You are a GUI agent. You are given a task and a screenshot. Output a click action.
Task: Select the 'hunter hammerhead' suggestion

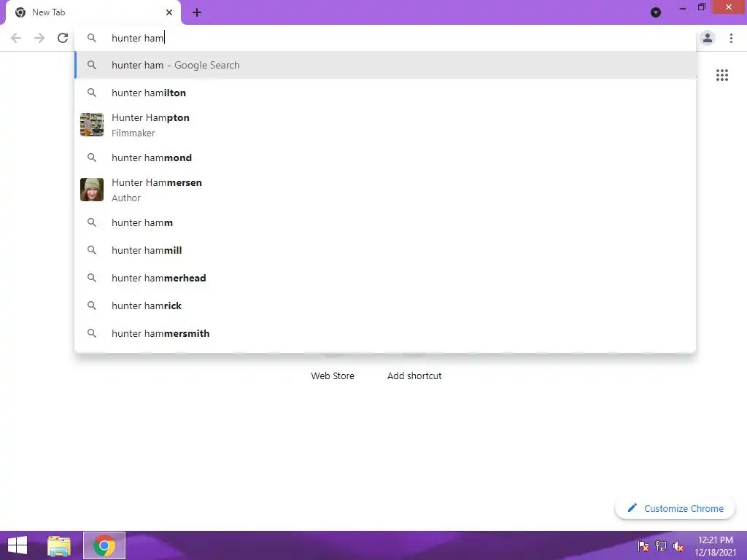(385, 278)
